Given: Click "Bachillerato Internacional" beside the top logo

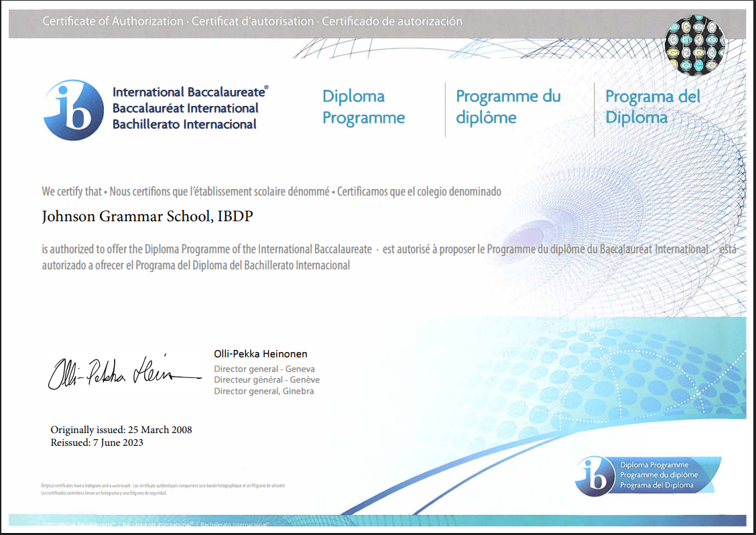Looking at the screenshot, I should 185,124.
